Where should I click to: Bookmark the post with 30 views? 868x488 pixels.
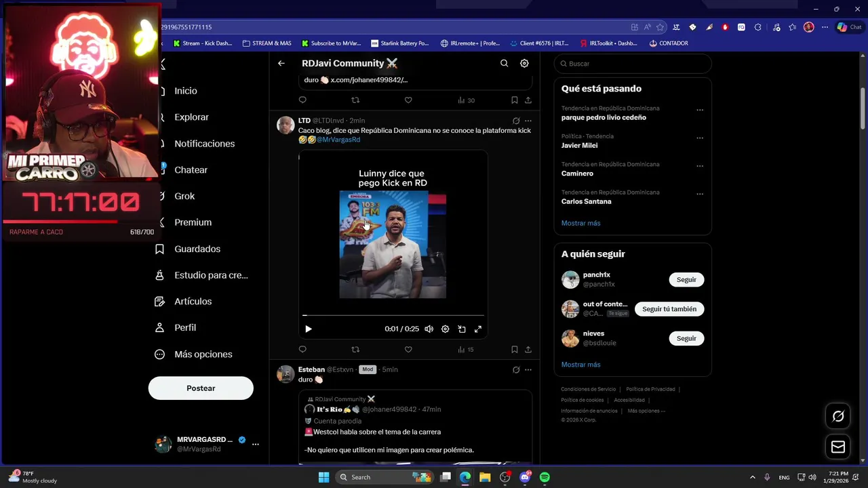tap(515, 100)
